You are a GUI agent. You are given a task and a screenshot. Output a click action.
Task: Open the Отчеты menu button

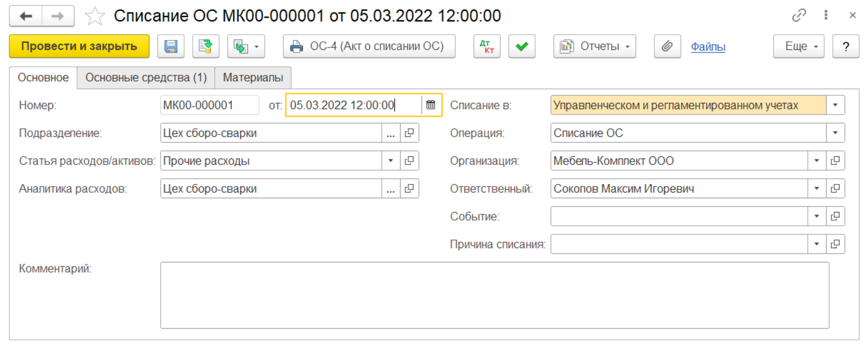[x=595, y=46]
